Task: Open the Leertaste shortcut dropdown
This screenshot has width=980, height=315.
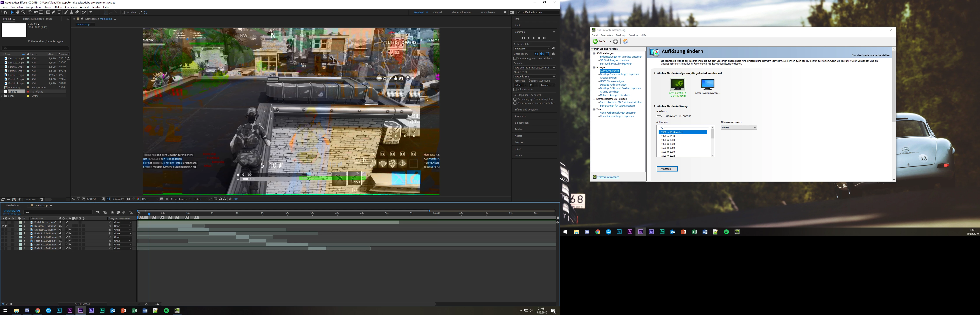Action: click(x=532, y=49)
